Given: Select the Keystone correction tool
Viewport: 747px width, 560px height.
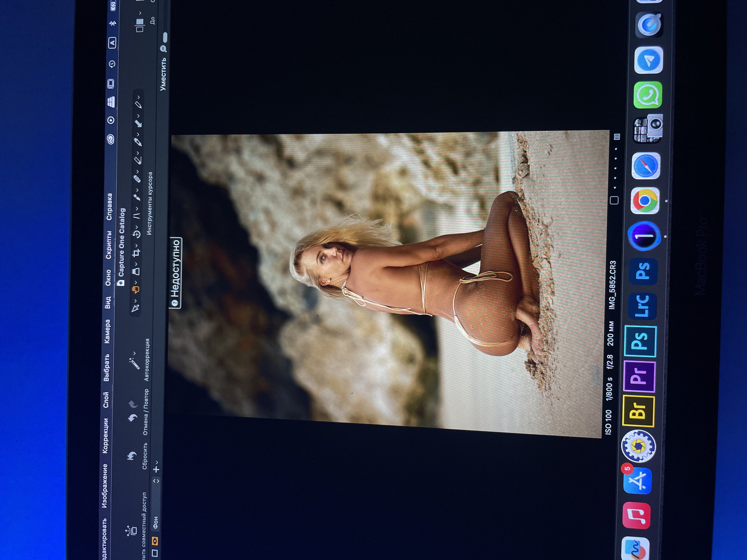Looking at the screenshot, I should (x=137, y=215).
